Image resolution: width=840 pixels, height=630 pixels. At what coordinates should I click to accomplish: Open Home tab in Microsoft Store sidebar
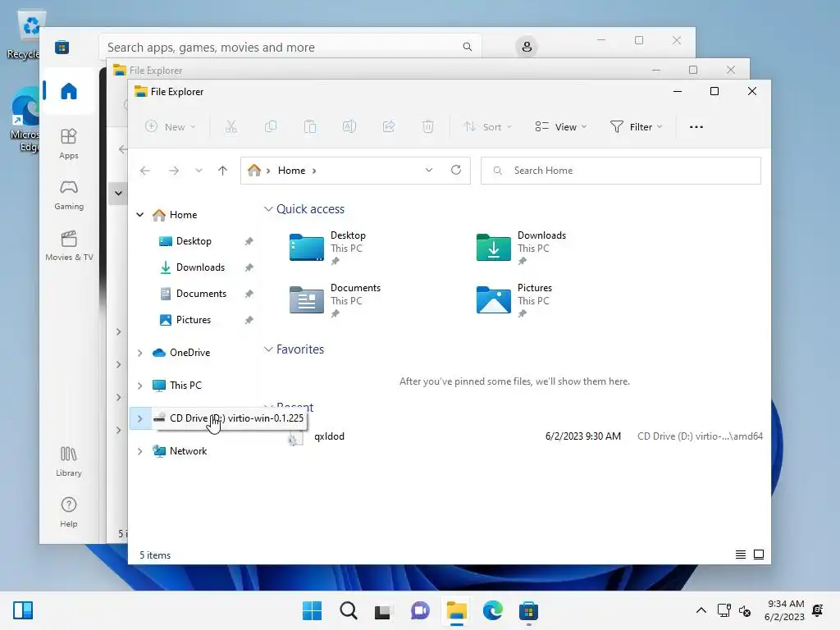(69, 91)
